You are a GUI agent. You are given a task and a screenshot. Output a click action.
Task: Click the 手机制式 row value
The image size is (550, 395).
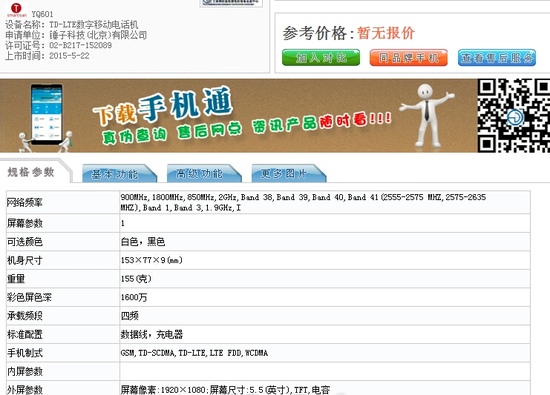[x=194, y=353]
